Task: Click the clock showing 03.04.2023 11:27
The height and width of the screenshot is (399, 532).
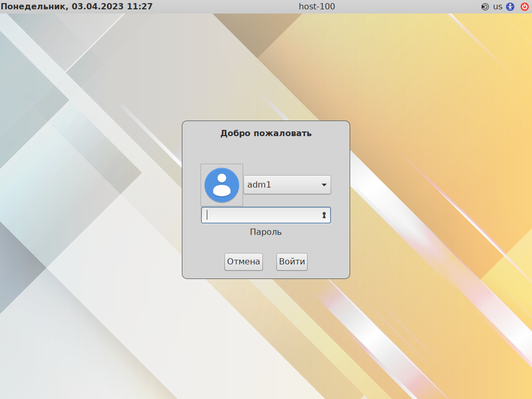Action: (x=76, y=7)
